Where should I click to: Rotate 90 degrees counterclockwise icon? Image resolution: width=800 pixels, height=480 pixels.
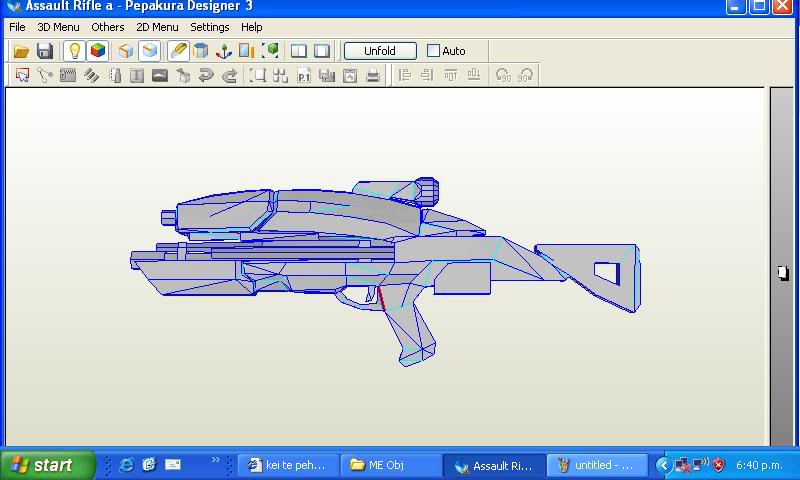pyautogui.click(x=503, y=75)
